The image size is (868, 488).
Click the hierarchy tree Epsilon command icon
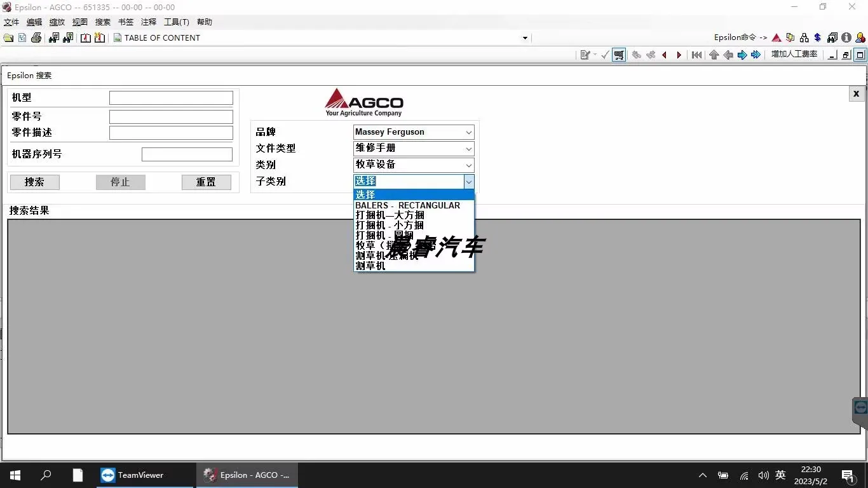[804, 38]
